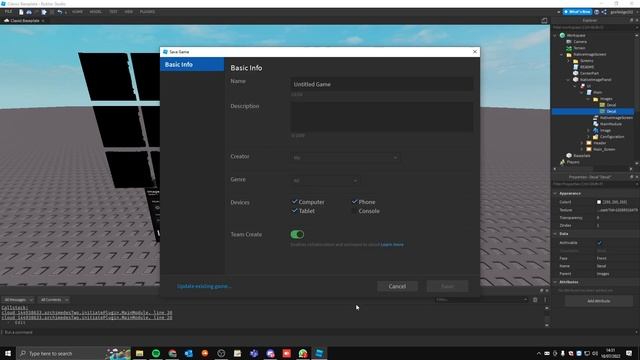Uncheck the Computer device checkbox

coord(294,202)
